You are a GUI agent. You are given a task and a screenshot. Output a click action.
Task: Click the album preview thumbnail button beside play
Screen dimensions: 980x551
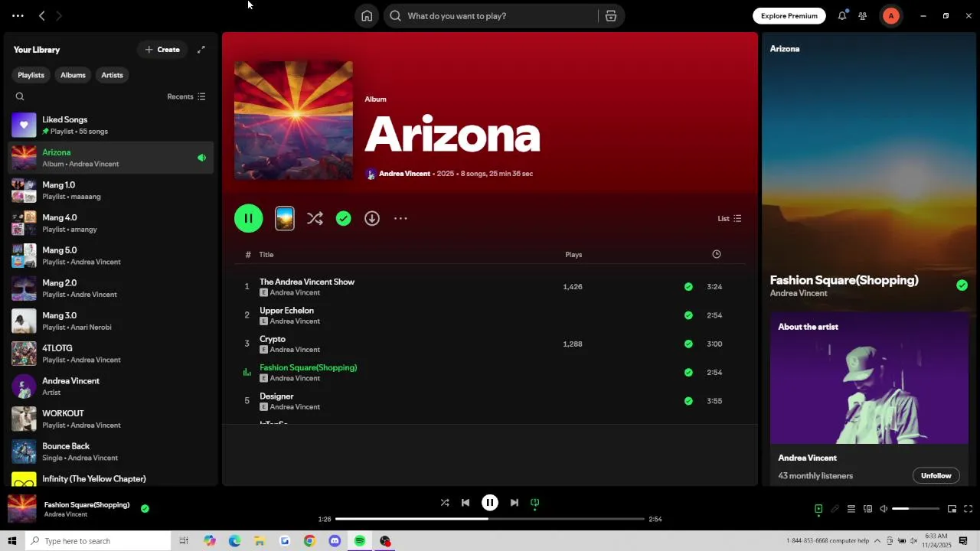coord(285,219)
